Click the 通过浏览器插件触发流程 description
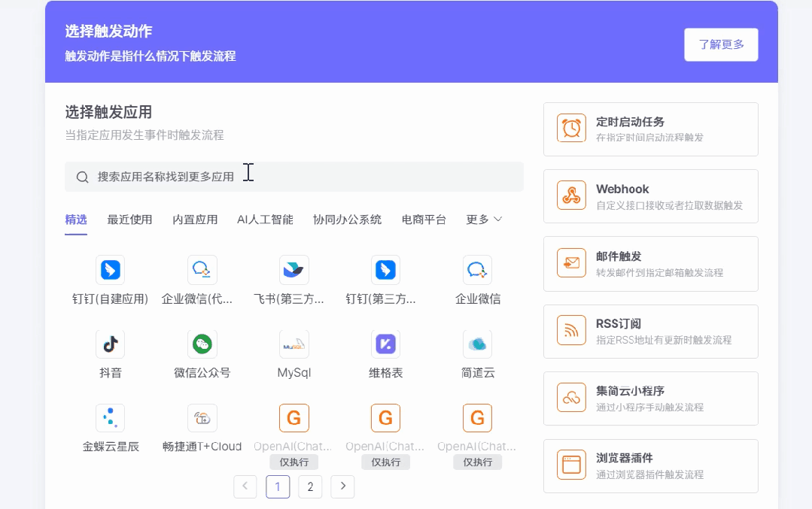Viewport: 812px width, 509px height. pos(649,474)
